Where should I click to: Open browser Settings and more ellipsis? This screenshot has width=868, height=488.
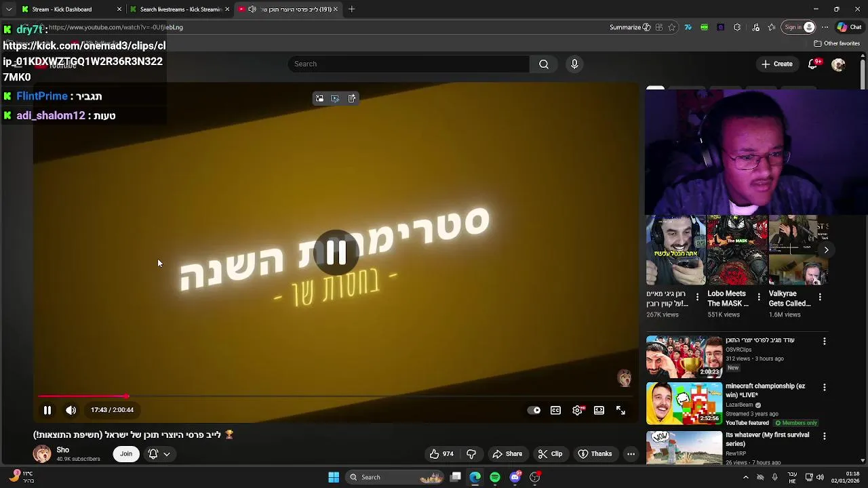click(x=825, y=27)
